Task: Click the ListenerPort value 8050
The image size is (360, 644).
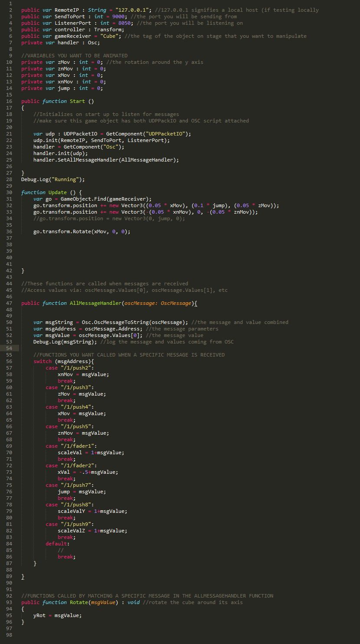Action: [x=118, y=23]
